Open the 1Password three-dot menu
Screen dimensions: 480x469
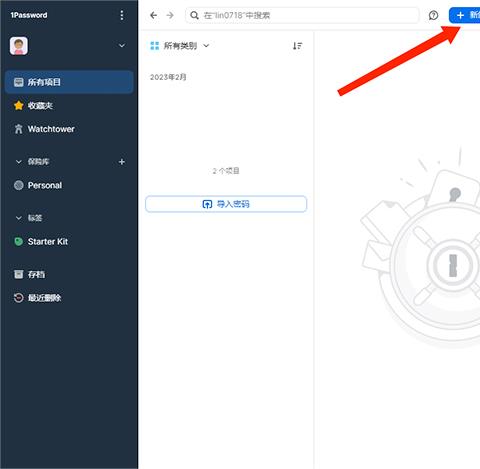point(122,15)
